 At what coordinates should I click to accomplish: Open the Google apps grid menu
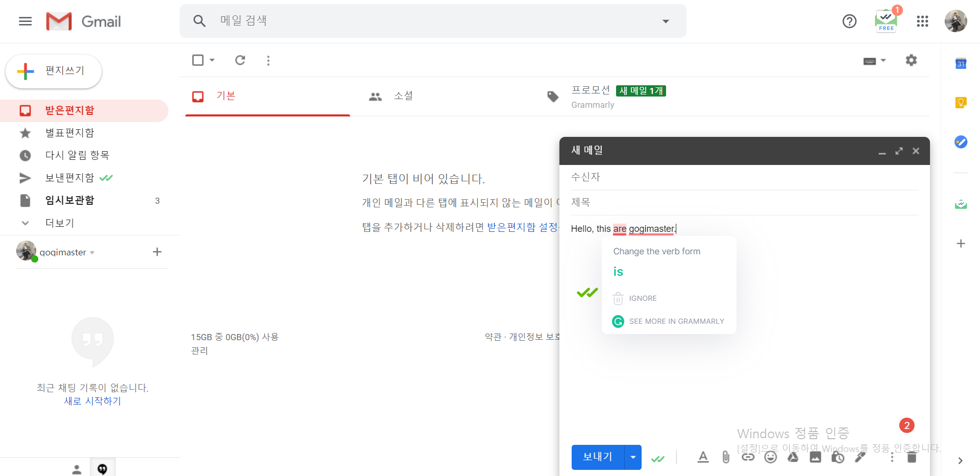tap(922, 21)
